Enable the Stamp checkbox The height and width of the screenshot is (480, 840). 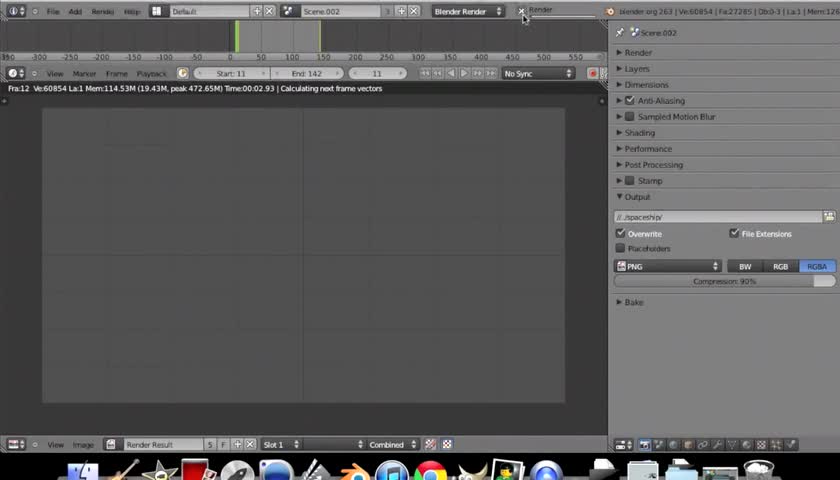pos(629,181)
